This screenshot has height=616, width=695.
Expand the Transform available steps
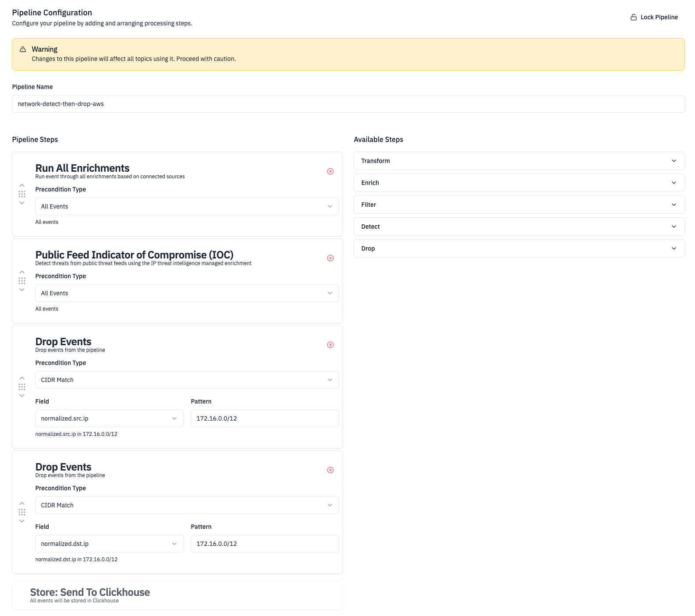[x=519, y=161]
